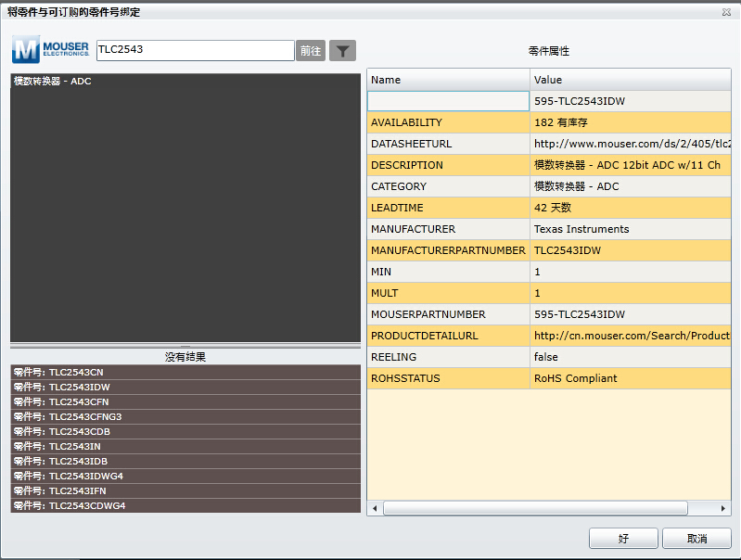Screen dimensions: 741x560
Task: Click the 12bit ADC w/11 Ch description value
Action: point(631,165)
